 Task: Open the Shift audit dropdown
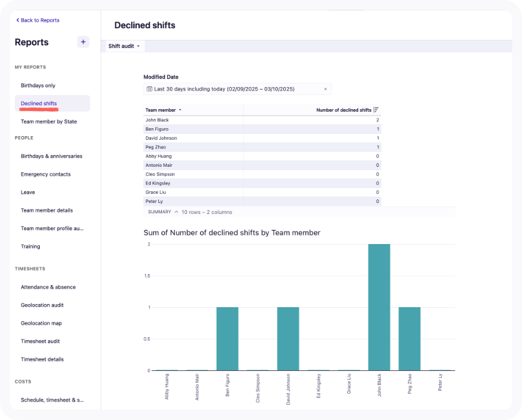click(125, 46)
